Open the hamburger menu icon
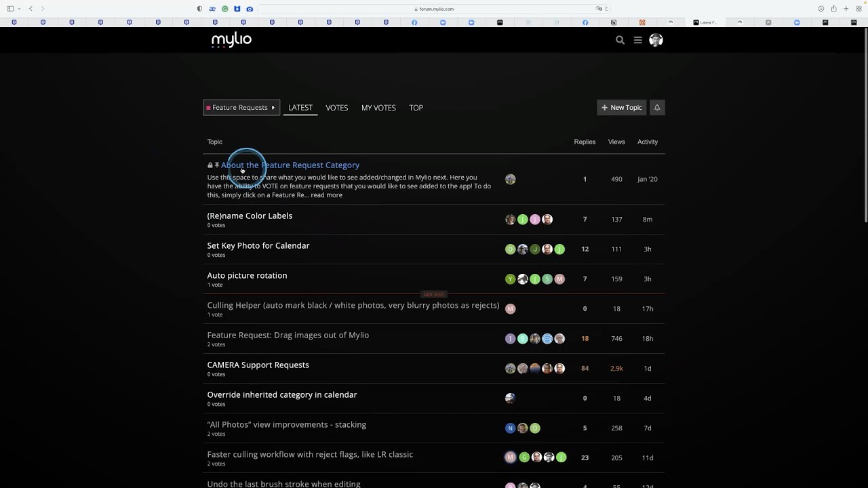 click(x=637, y=40)
